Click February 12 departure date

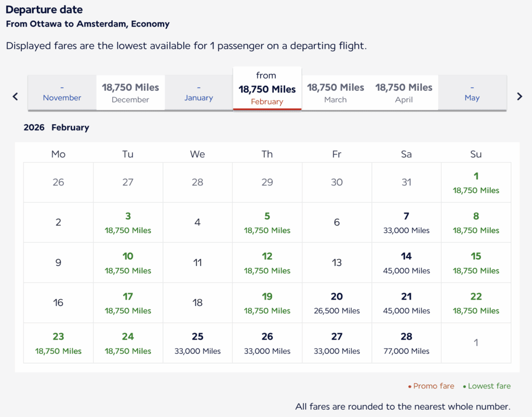coord(267,262)
